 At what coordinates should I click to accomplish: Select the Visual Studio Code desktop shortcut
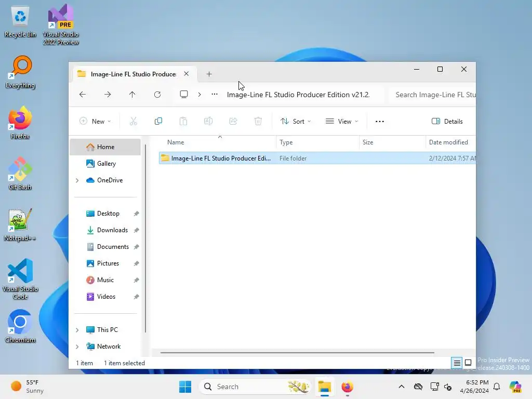[20, 279]
